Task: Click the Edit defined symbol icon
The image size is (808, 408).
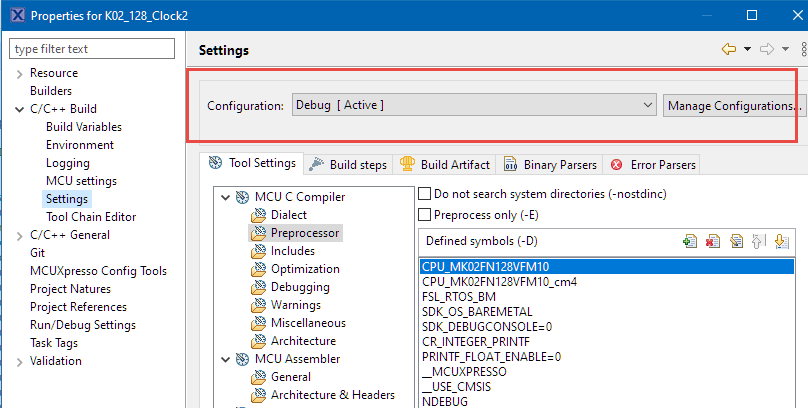Action: click(736, 241)
